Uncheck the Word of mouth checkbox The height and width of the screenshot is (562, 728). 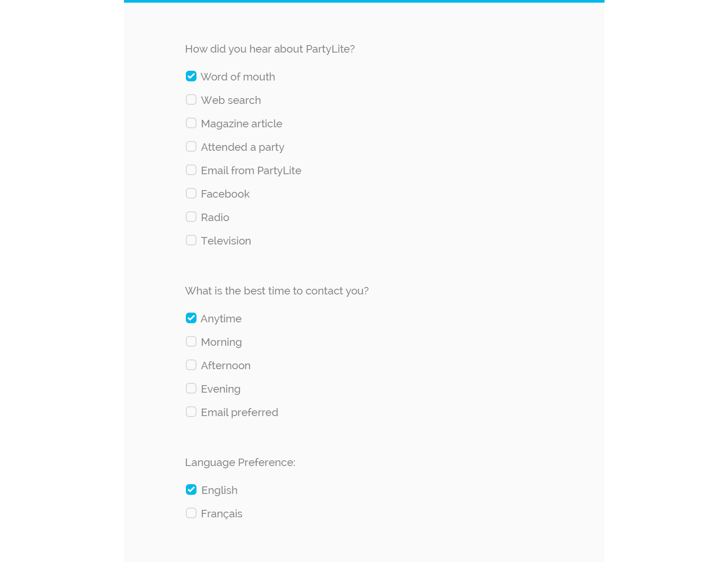[191, 76]
